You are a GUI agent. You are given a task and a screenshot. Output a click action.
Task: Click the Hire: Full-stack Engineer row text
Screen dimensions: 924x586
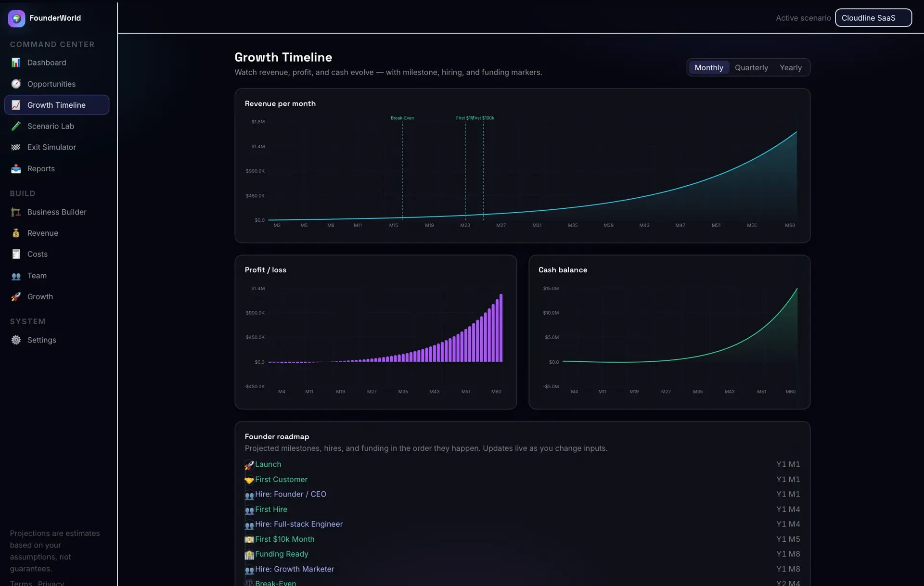click(299, 524)
